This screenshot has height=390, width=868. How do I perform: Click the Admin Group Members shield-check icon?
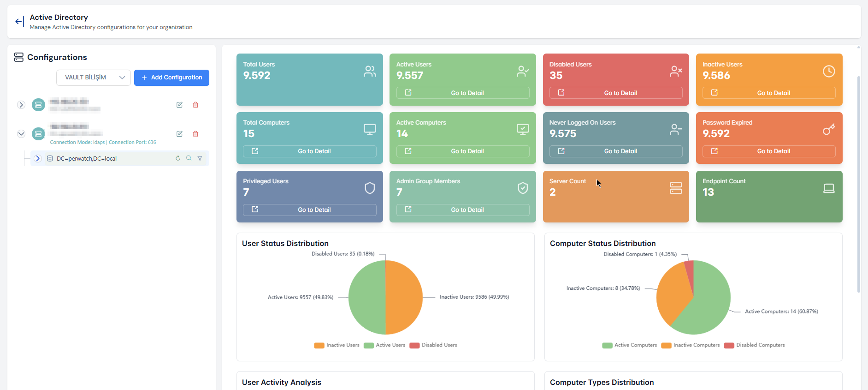[523, 188]
